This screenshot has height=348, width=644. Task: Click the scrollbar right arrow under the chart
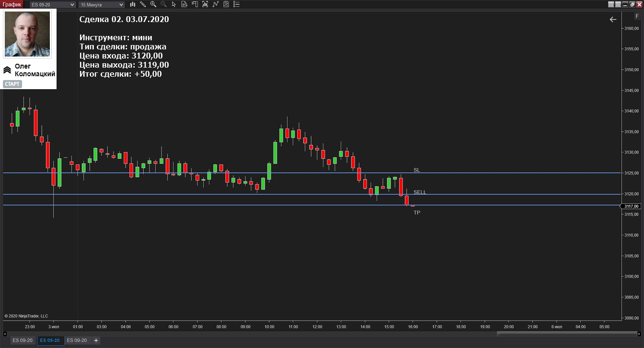[639, 334]
